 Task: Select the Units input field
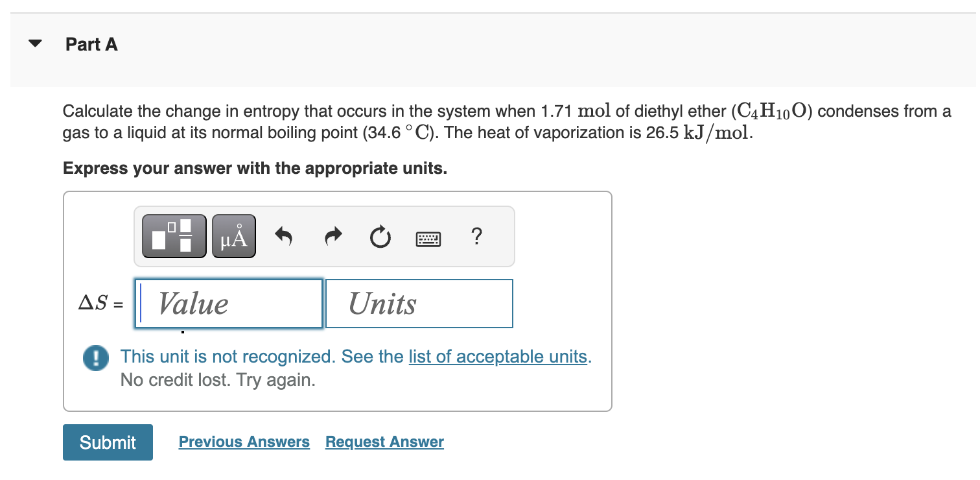pyautogui.click(x=419, y=303)
